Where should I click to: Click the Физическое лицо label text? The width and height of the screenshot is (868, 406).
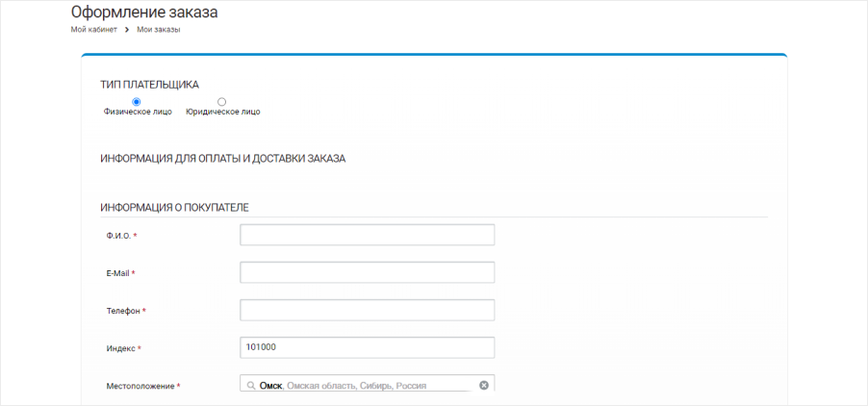[138, 112]
